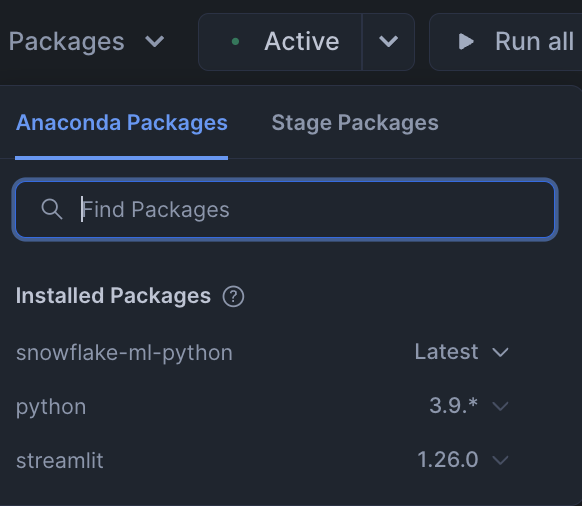This screenshot has width=582, height=506.
Task: Click the Installed Packages heading
Action: coord(113,296)
